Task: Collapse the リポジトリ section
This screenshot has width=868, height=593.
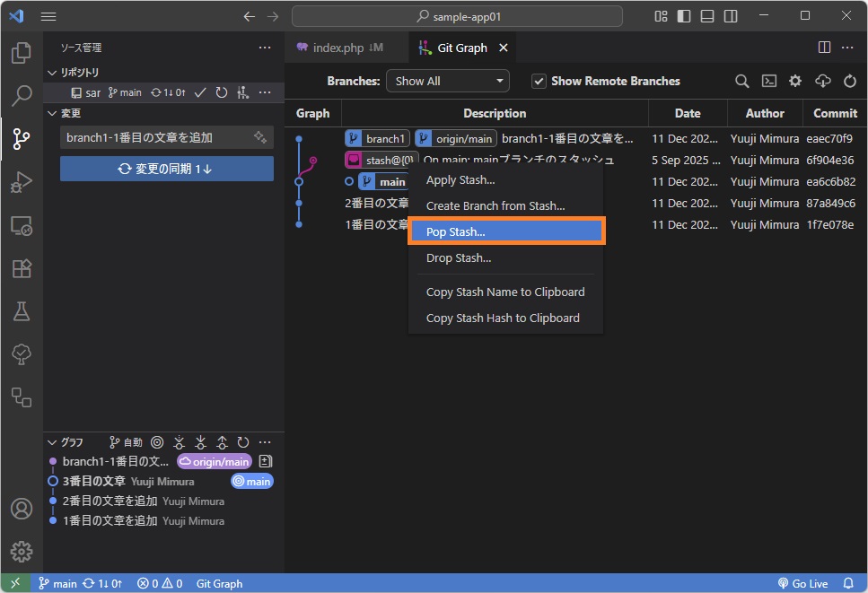Action: point(53,73)
